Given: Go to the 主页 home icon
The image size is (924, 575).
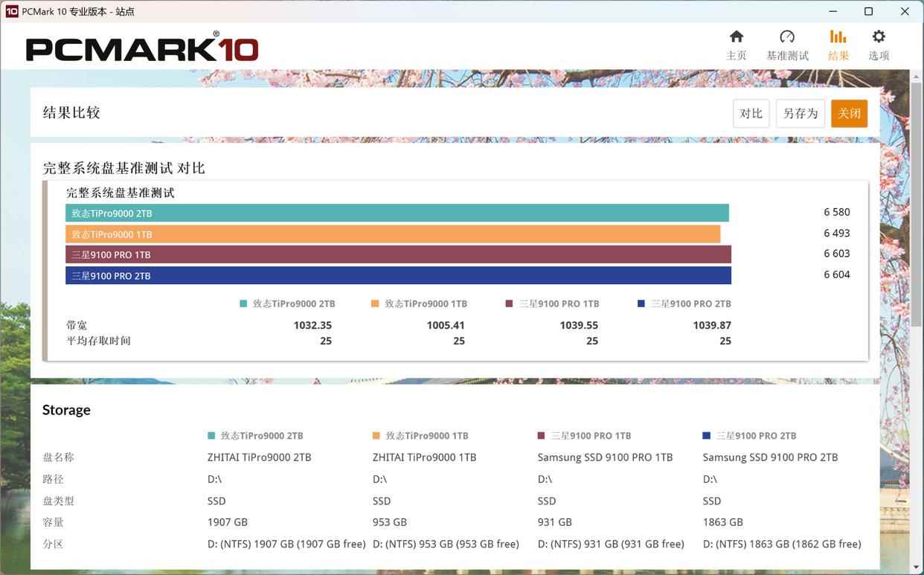Looking at the screenshot, I should point(737,37).
